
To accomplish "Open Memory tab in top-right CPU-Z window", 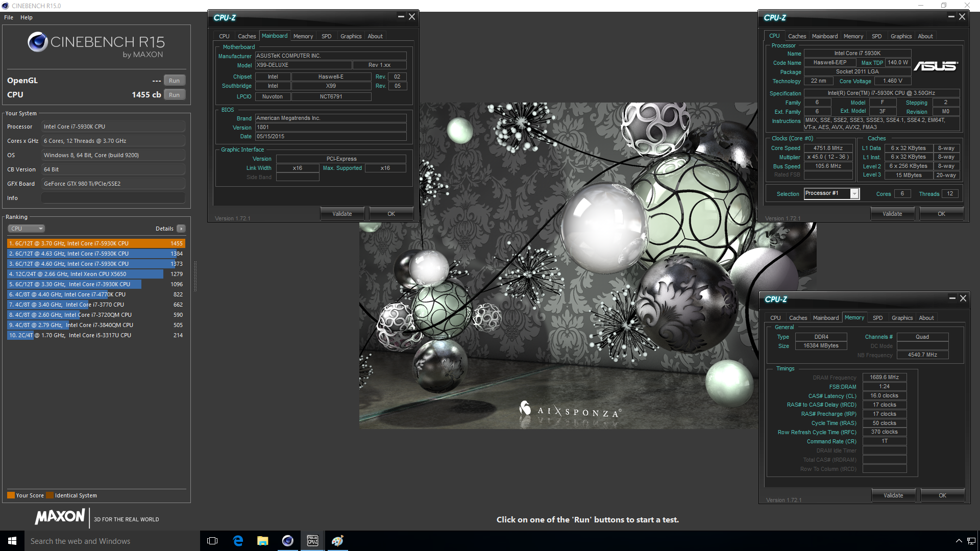I will (x=853, y=36).
